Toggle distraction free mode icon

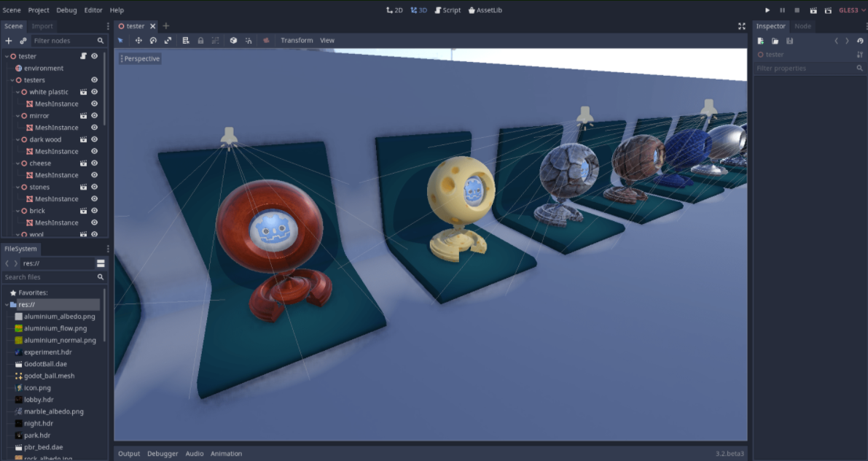click(742, 26)
